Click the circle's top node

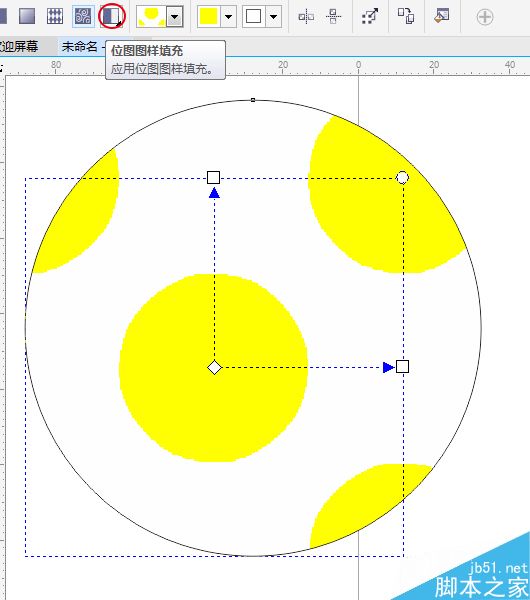point(253,100)
